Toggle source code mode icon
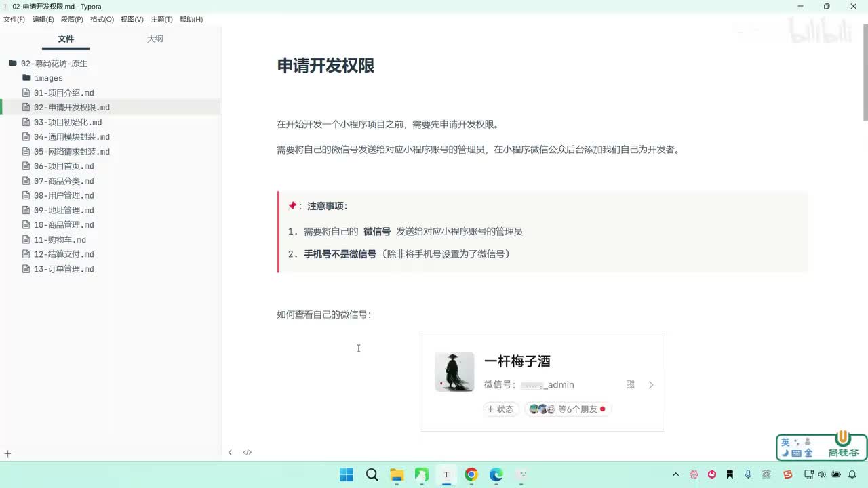Viewport: 868px width, 488px height. (x=248, y=452)
